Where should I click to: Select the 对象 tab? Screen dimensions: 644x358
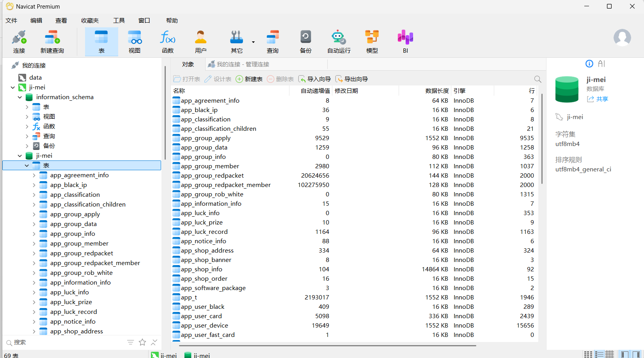(x=188, y=64)
